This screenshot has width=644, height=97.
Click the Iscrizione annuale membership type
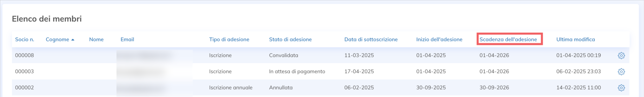click(x=231, y=88)
